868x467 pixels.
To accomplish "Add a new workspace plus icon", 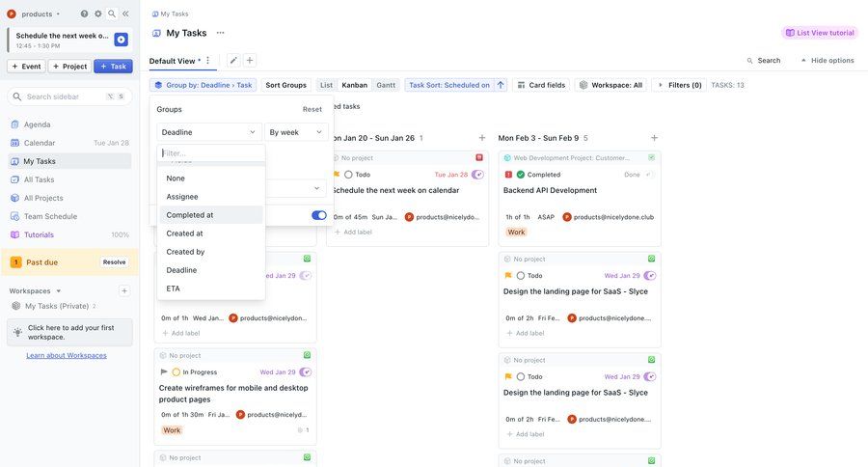I will (x=124, y=290).
